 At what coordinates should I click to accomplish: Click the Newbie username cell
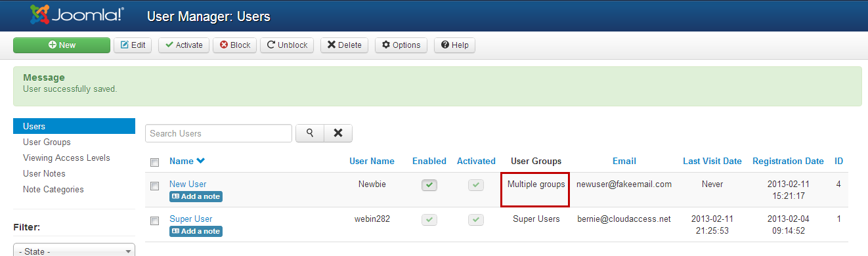click(x=372, y=184)
